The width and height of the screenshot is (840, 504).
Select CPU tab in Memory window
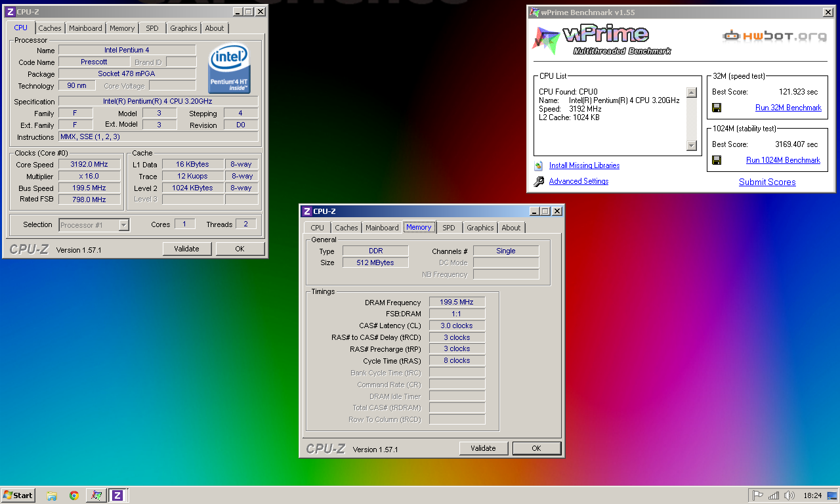(x=318, y=228)
